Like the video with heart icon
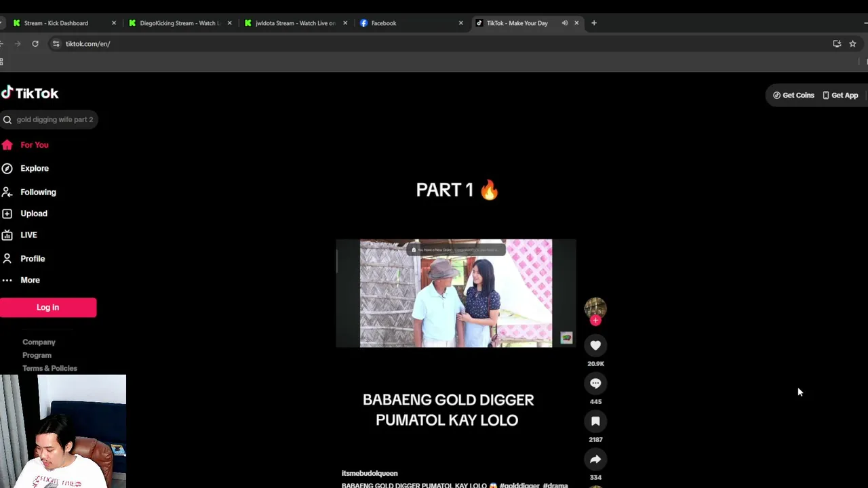 pos(595,346)
